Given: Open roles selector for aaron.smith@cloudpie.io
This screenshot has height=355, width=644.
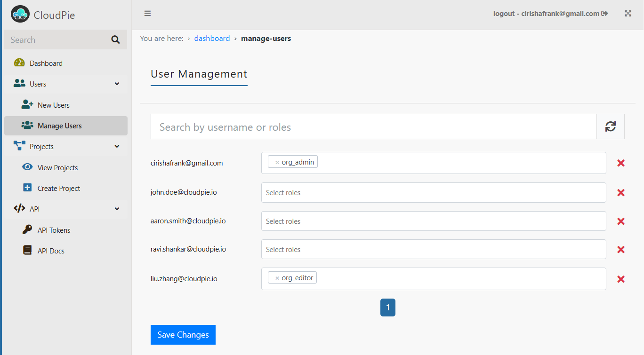Looking at the screenshot, I should point(434,221).
